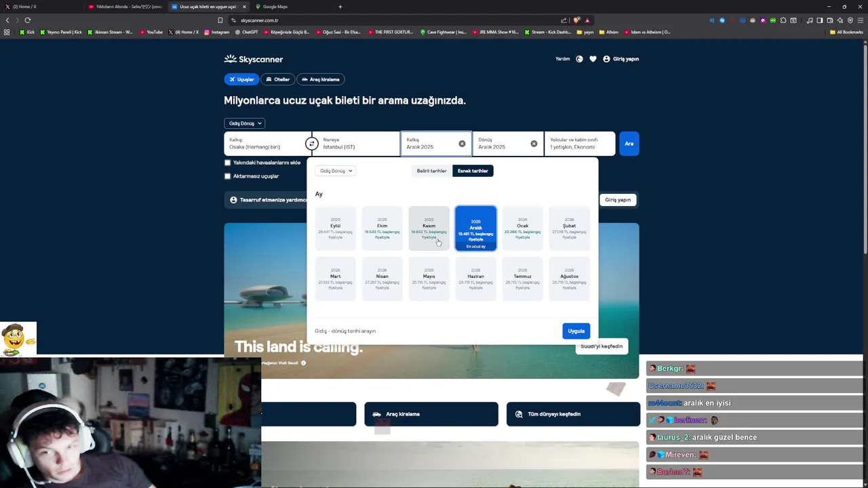The width and height of the screenshot is (868, 488).
Task: Open the Araç kiralama card
Action: point(431,414)
